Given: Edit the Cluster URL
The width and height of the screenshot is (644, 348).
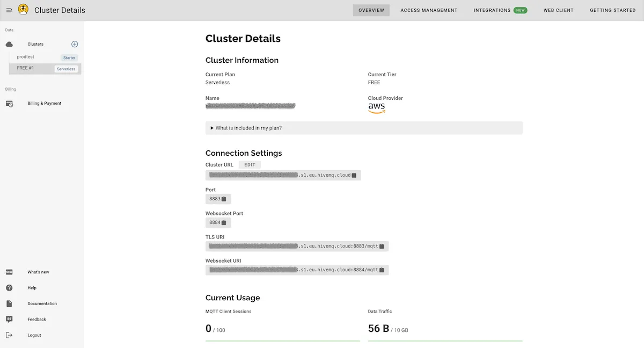Looking at the screenshot, I should [250, 165].
